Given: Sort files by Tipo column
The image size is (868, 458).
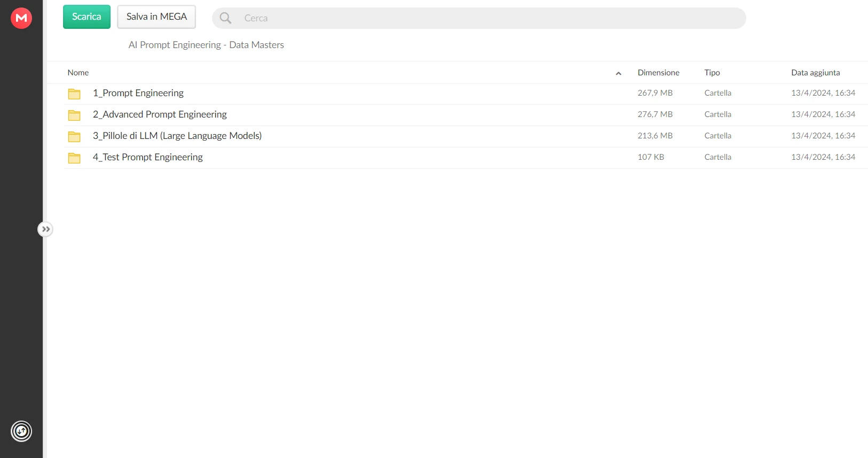Looking at the screenshot, I should pos(712,73).
